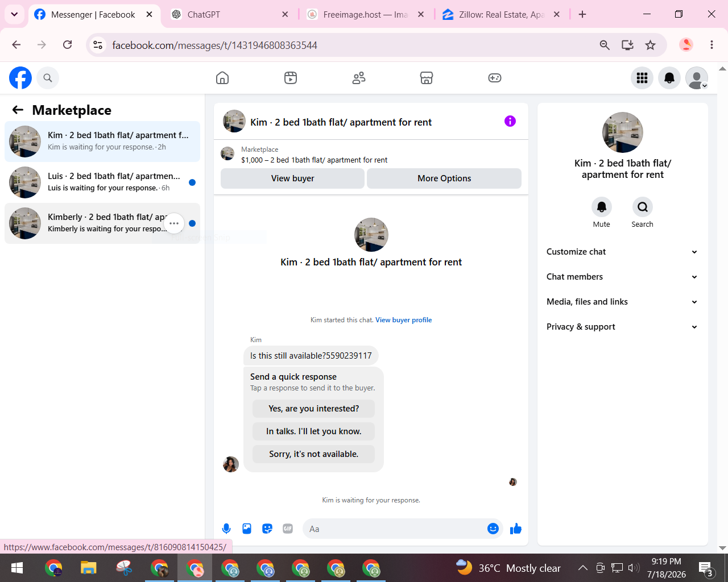Open the tab search dropdown arrow
This screenshot has width=728, height=582.
[x=14, y=14]
